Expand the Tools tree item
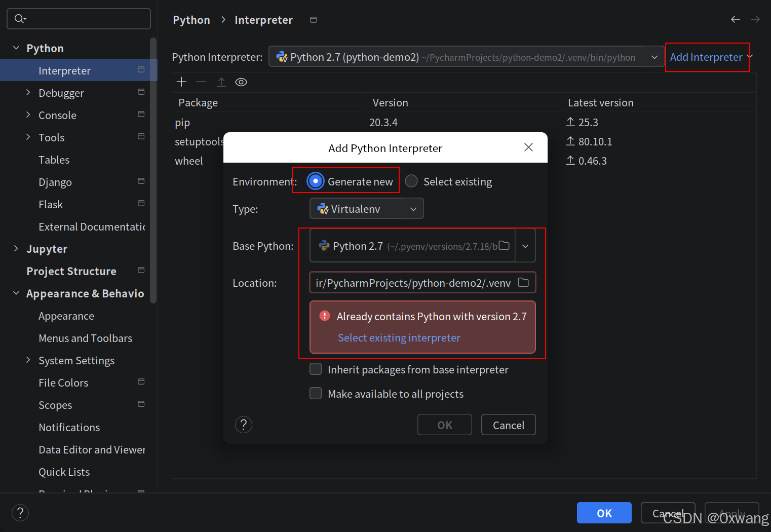This screenshot has height=532, width=771. (28, 137)
